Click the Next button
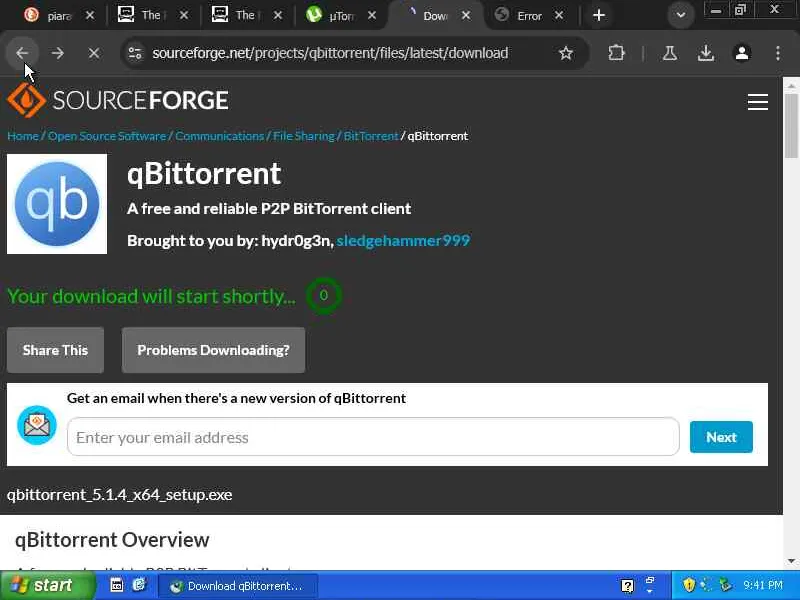800x600 pixels. (x=721, y=437)
